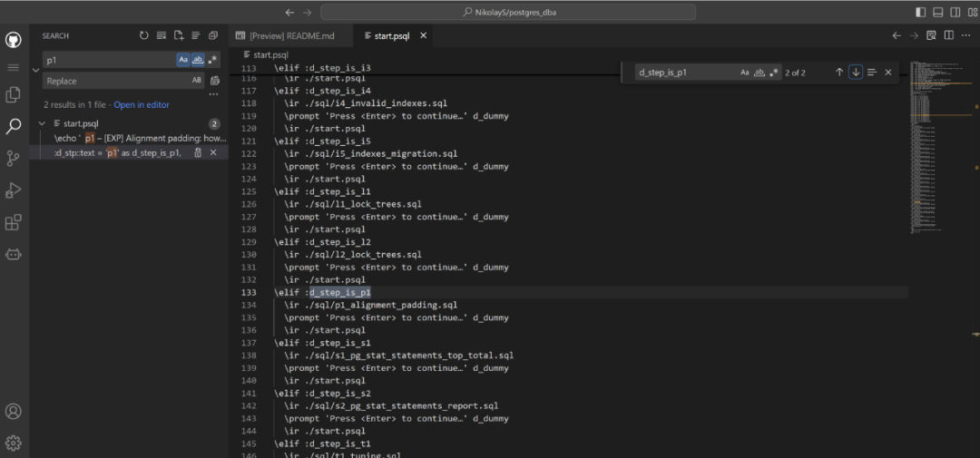Collapse the start.psql results group

[x=42, y=123]
